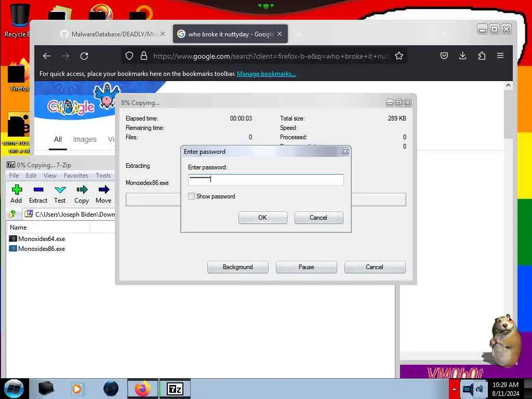532x399 pixels.
Task: Open the media player taskbar icon
Action: tap(77, 389)
